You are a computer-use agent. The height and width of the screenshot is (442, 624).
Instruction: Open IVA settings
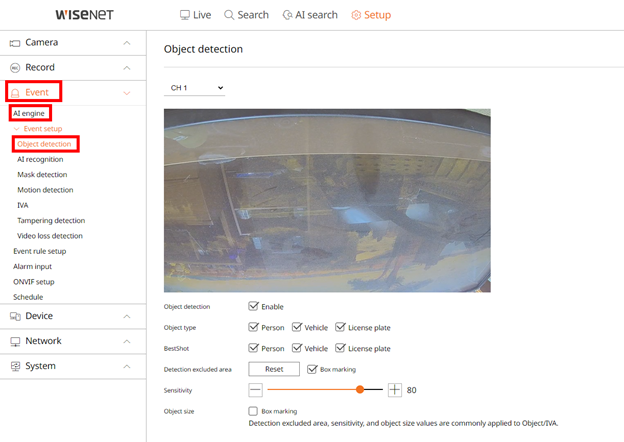tap(23, 205)
